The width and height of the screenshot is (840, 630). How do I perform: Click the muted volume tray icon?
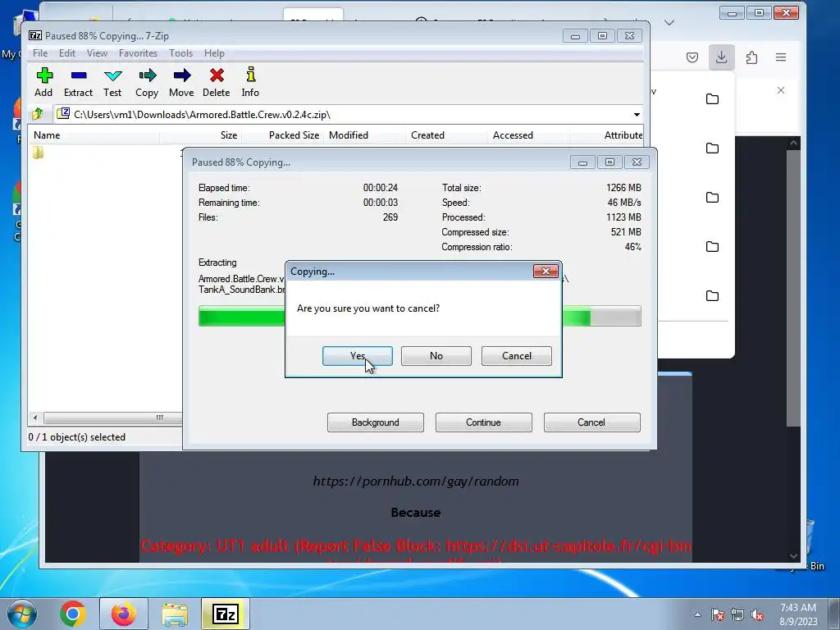point(757,614)
